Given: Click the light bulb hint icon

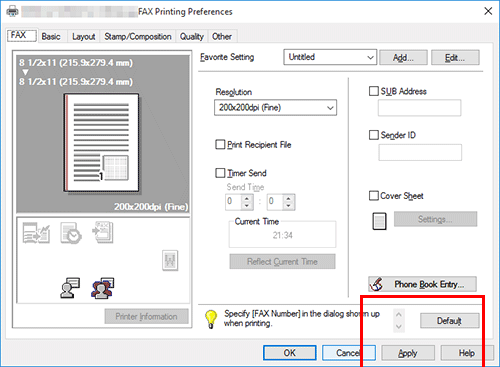Looking at the screenshot, I should tap(211, 319).
